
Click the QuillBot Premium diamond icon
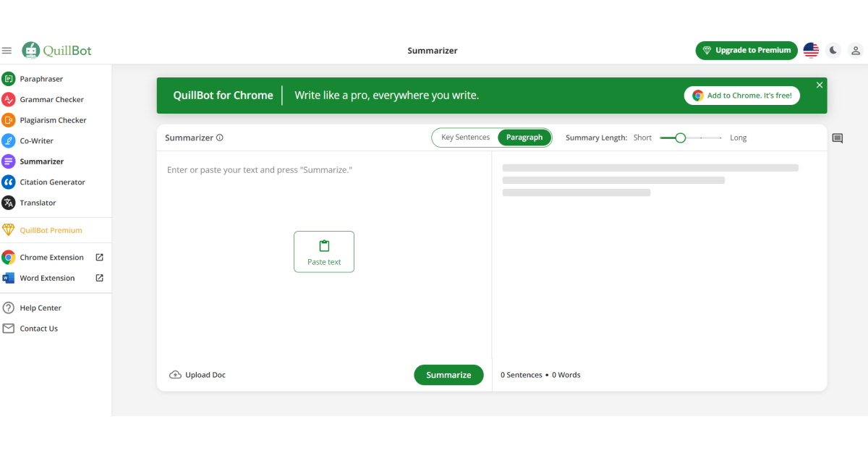coord(9,230)
